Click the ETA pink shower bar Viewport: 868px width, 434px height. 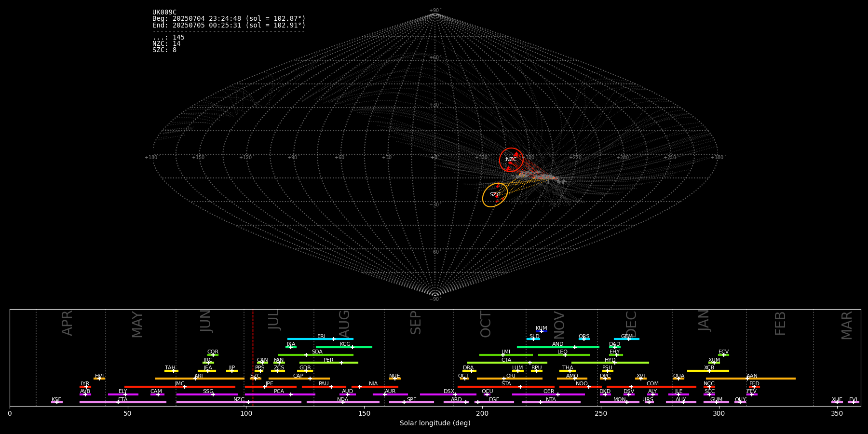pos(123,402)
